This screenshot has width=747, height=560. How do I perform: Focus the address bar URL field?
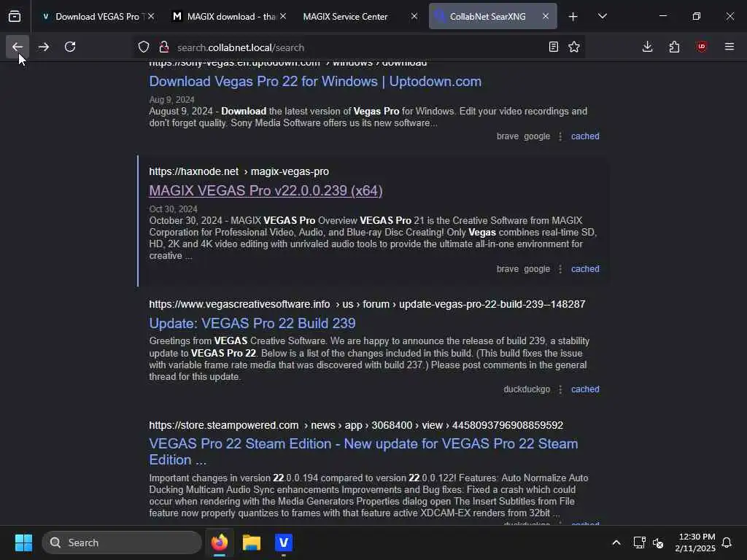[357, 47]
